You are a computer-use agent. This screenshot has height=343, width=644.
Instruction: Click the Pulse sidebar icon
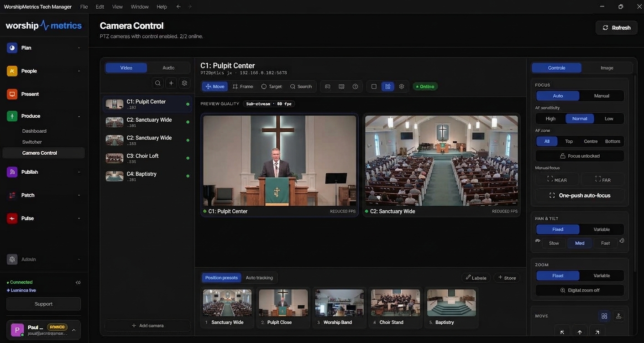(12, 218)
